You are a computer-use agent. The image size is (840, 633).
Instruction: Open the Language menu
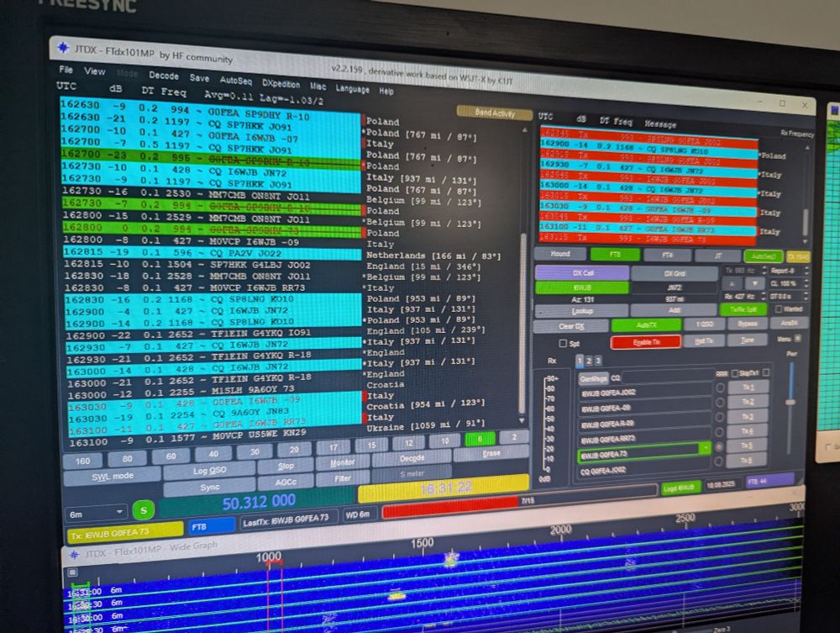point(352,88)
